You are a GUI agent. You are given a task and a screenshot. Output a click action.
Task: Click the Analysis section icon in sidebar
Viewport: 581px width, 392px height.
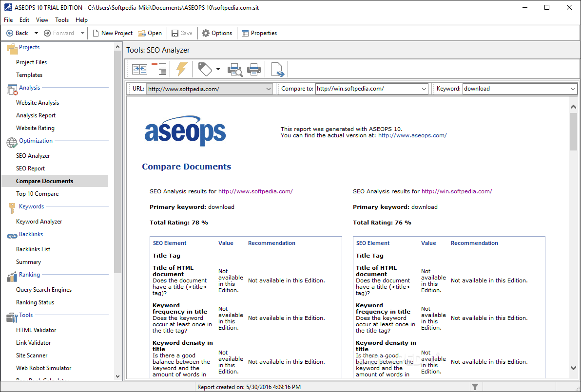[x=12, y=89]
